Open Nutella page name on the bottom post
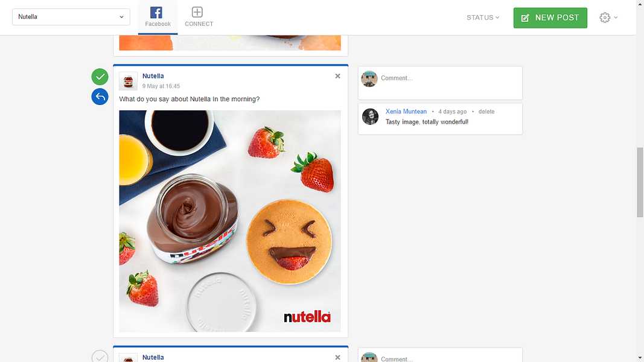 153,358
